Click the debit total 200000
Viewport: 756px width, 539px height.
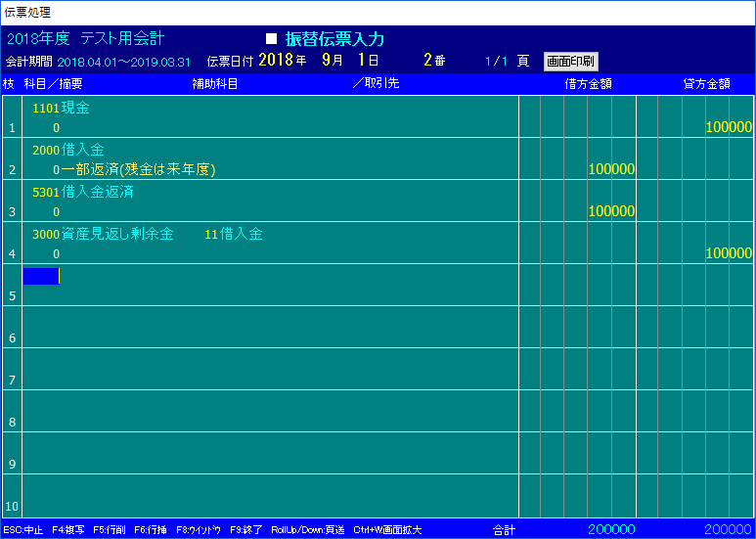tap(611, 529)
